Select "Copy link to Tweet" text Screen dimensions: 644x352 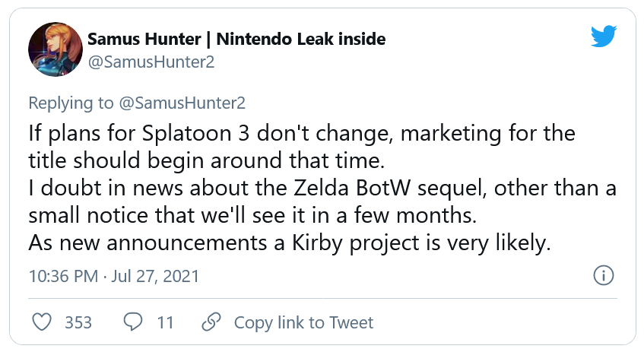coord(303,322)
